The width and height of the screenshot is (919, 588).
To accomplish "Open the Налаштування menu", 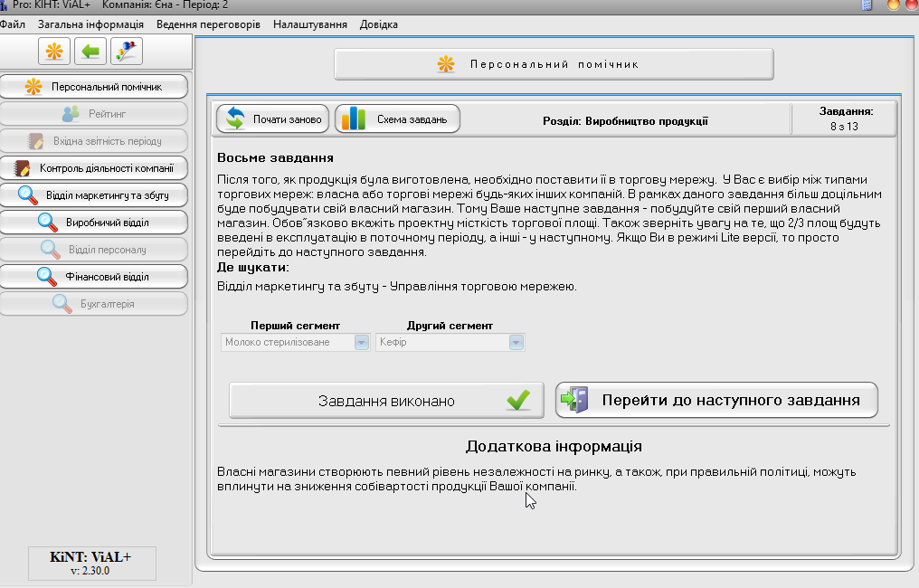I will [310, 24].
